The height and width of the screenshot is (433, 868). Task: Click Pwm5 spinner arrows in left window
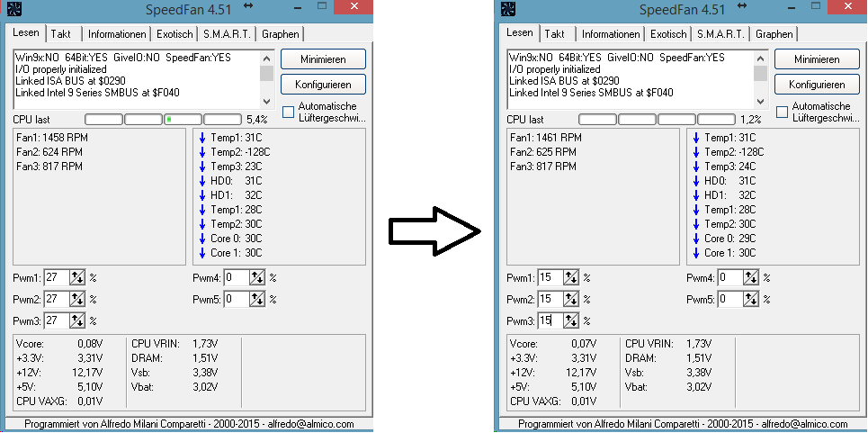257,299
